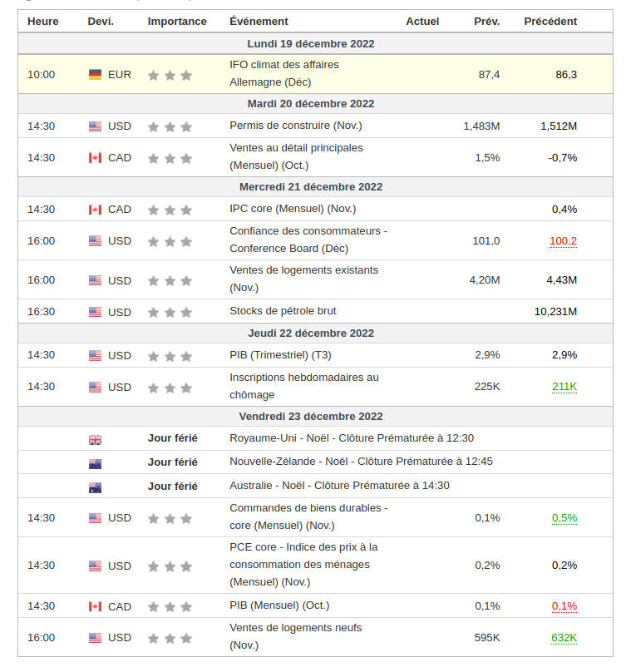Click the New Zealand flag icon
This screenshot has width=626, height=672.
95,464
